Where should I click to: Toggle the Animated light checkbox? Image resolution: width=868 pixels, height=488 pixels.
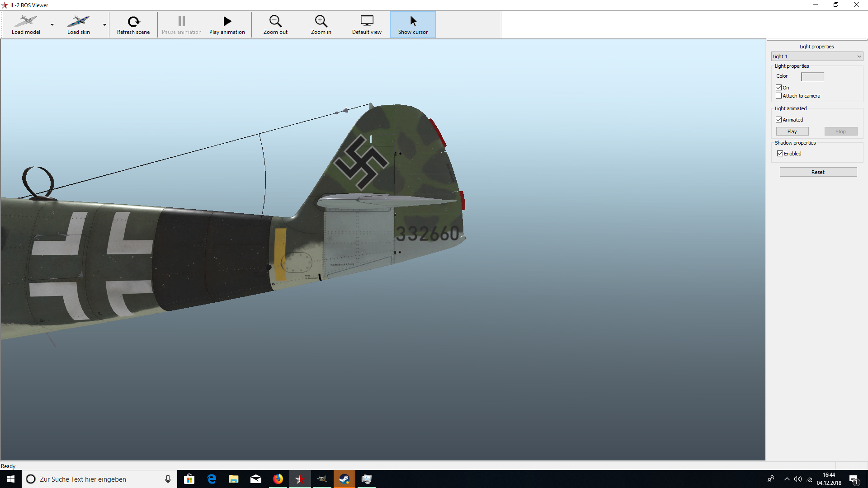tap(779, 120)
